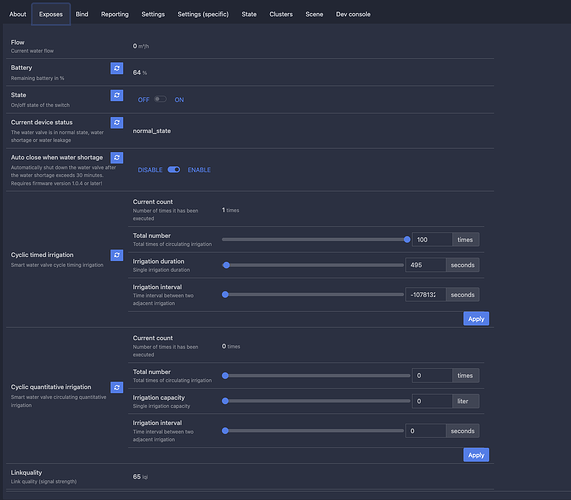571x500 pixels.
Task: Click the timed irrigation duration slider
Action: 313,265
